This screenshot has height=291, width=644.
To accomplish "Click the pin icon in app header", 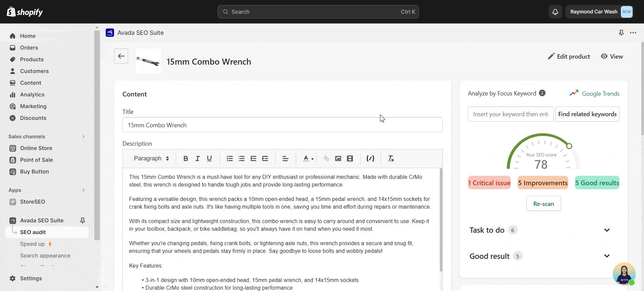I will coord(621,32).
